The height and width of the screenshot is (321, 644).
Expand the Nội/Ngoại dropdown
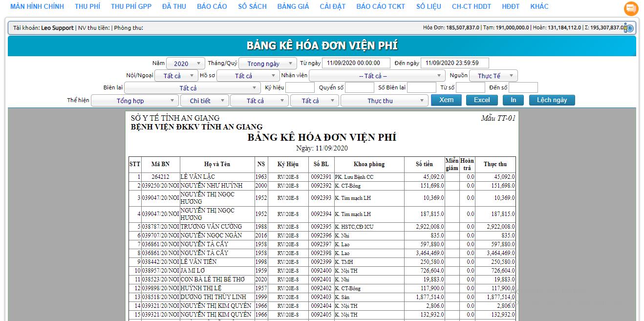[176, 76]
